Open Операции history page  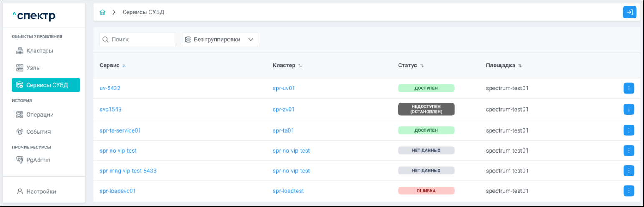click(40, 115)
